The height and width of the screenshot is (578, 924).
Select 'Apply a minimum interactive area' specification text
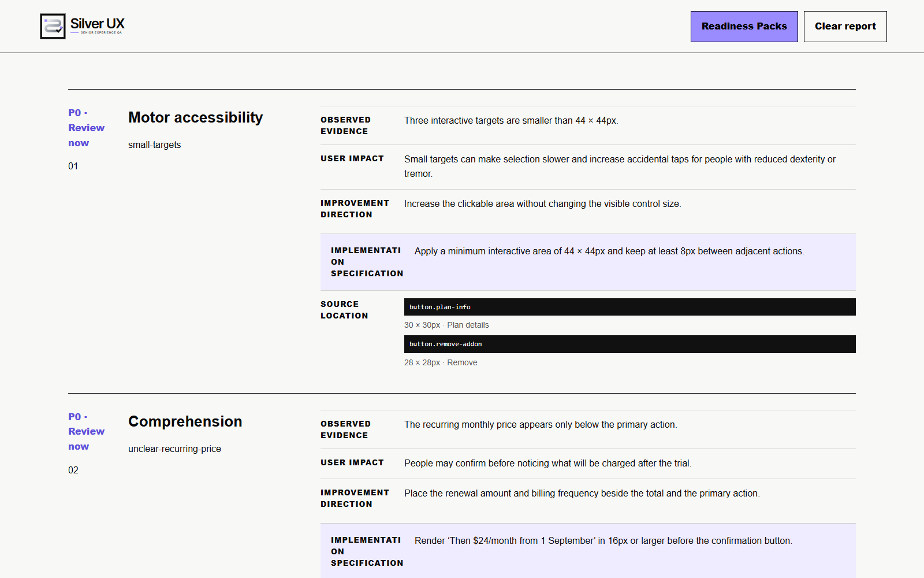coord(609,251)
